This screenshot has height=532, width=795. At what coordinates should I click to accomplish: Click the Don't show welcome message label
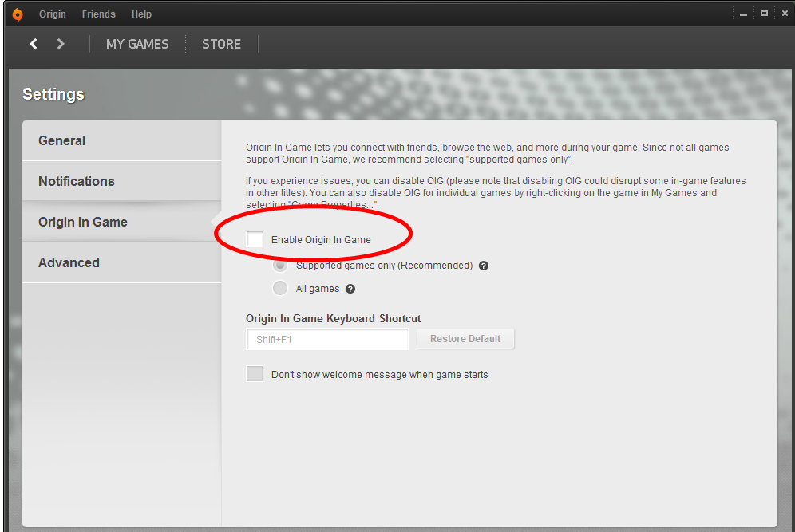pos(380,374)
